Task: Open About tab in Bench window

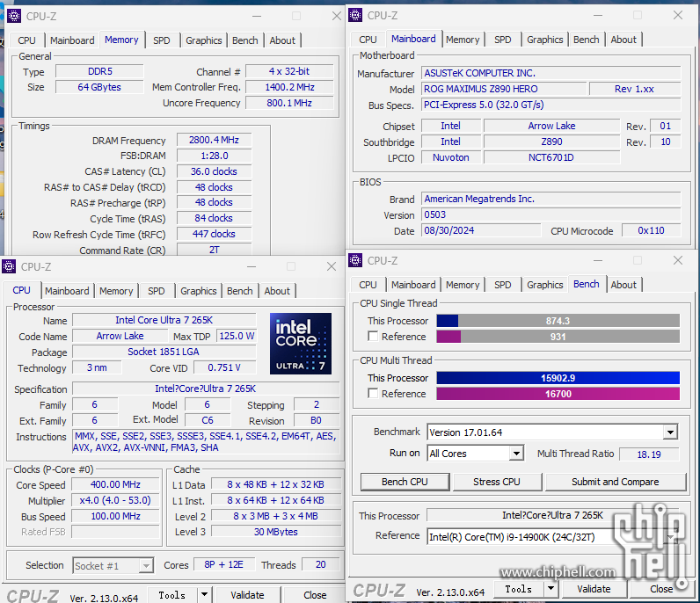Action: [x=623, y=284]
